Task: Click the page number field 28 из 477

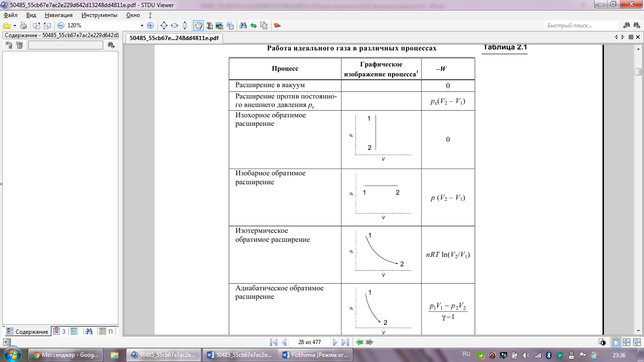Action: [309, 343]
